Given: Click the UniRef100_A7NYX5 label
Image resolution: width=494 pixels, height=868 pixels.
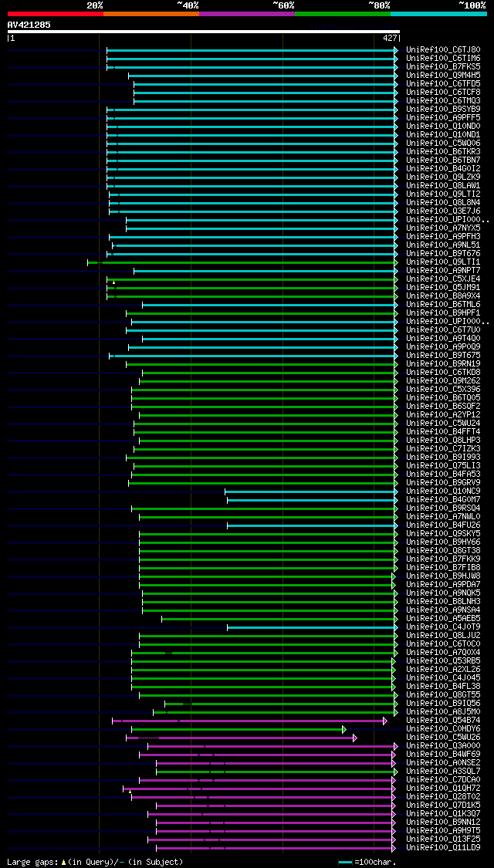Looking at the screenshot, I should pyautogui.click(x=443, y=228).
